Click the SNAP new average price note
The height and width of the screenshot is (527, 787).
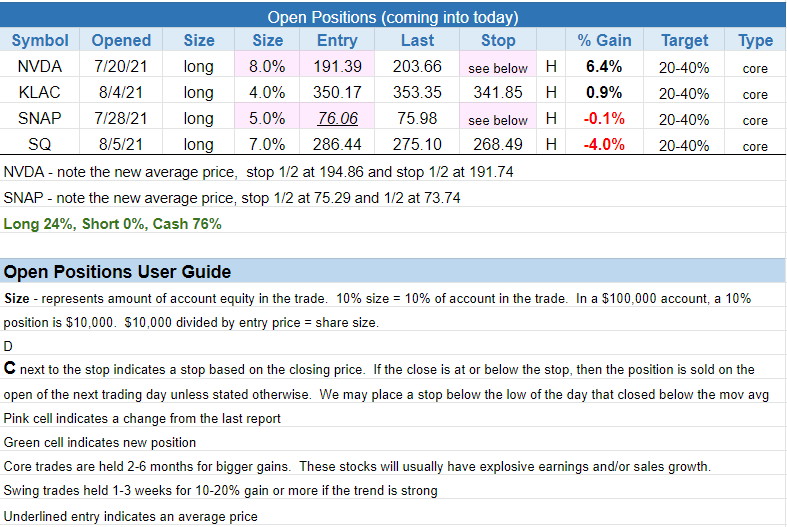[x=232, y=198]
